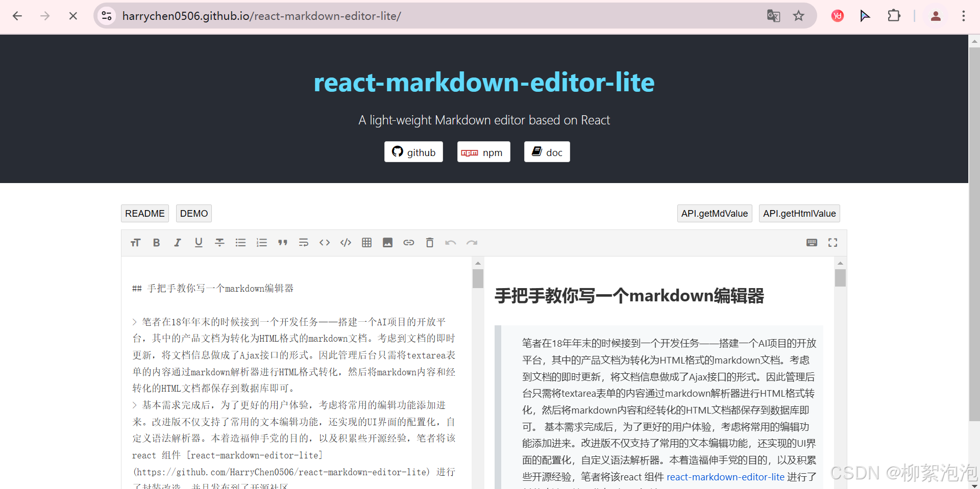Open the header font size tool

135,243
